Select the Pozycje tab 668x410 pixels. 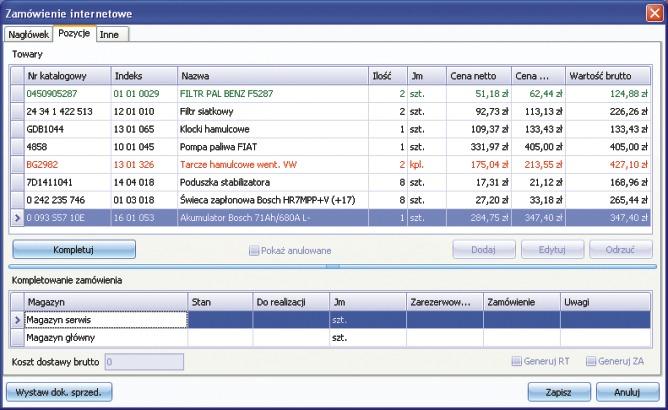(x=74, y=33)
